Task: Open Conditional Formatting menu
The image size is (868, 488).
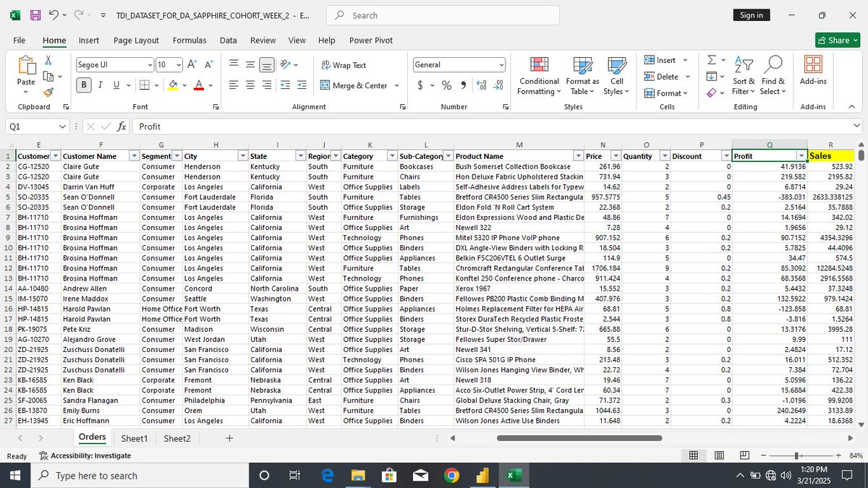Action: [x=539, y=75]
